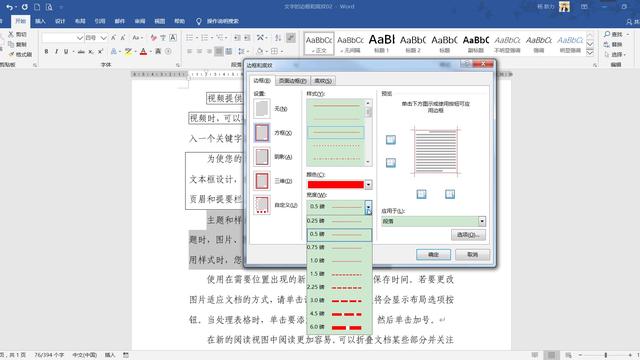Click the Copy (复制) icon
Screen dimensions: 640x360
click(x=11, y=44)
